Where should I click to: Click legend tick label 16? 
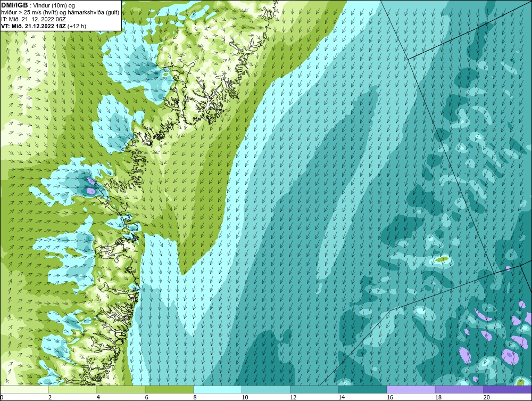coord(390,397)
